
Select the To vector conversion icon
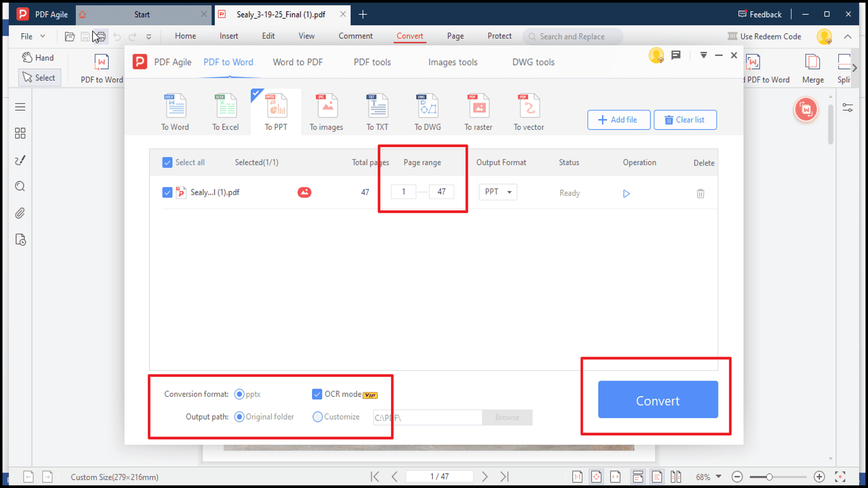[x=529, y=112]
